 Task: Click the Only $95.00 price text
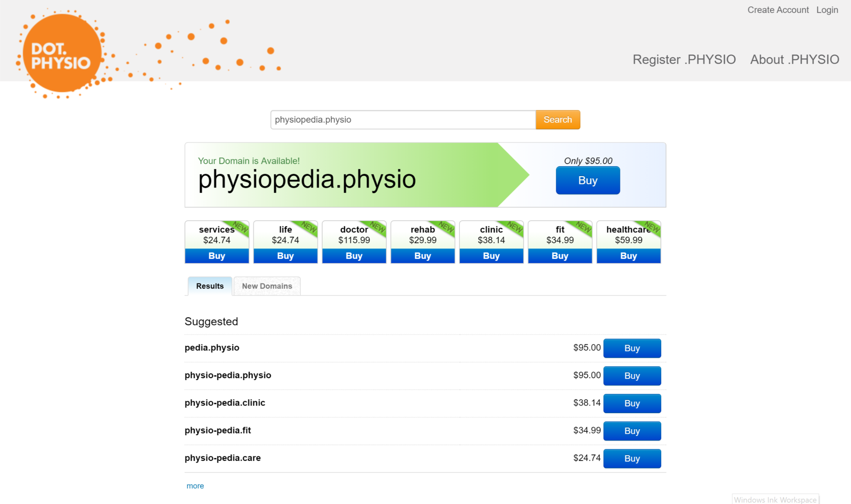(588, 161)
